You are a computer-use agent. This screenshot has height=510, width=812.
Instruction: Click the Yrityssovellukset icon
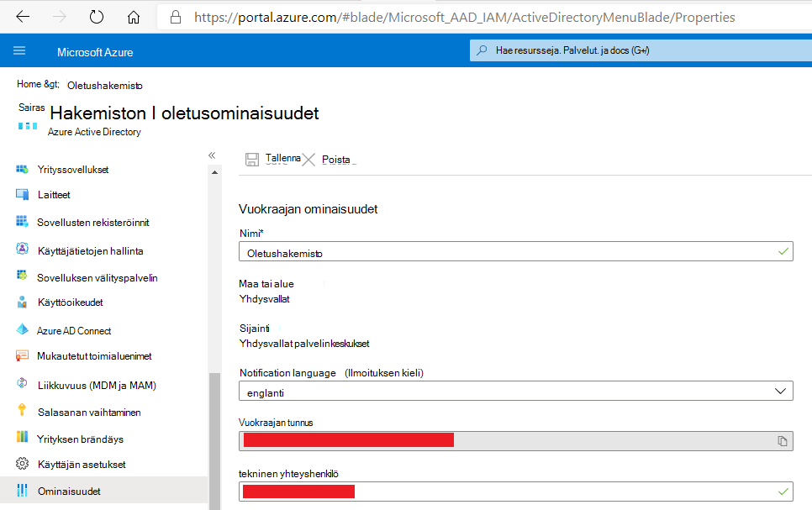tap(22, 170)
